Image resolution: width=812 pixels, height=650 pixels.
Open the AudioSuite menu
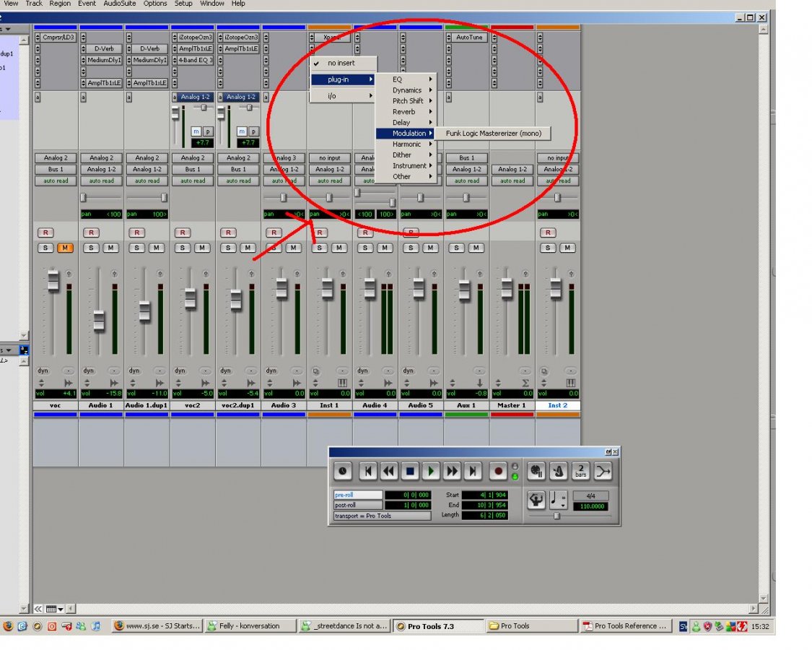pyautogui.click(x=120, y=4)
